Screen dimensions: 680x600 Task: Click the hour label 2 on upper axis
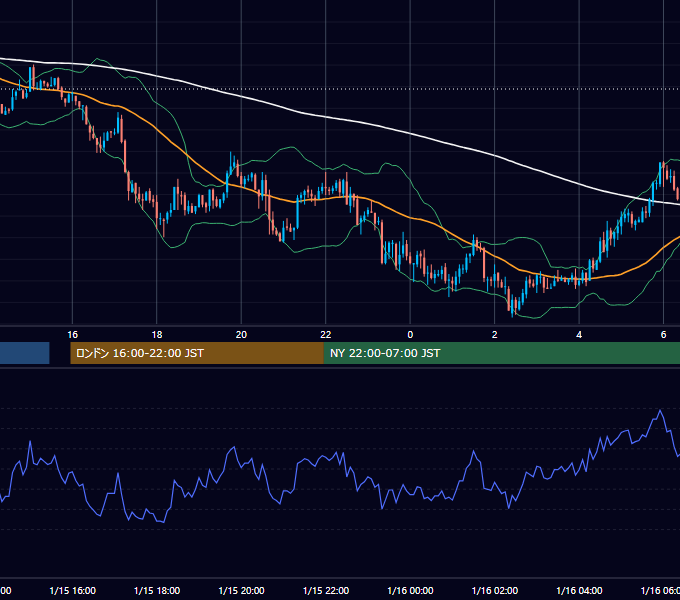click(494, 335)
